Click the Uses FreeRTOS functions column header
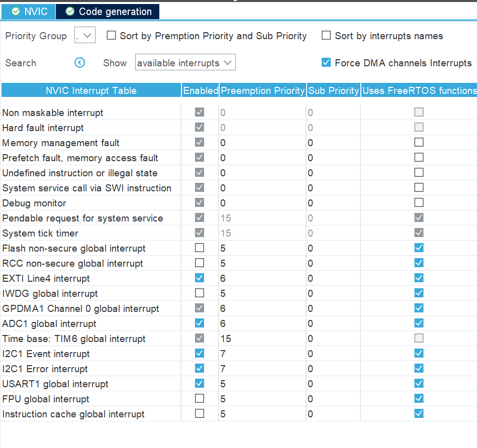Image resolution: width=477 pixels, height=448 pixels. coord(419,90)
